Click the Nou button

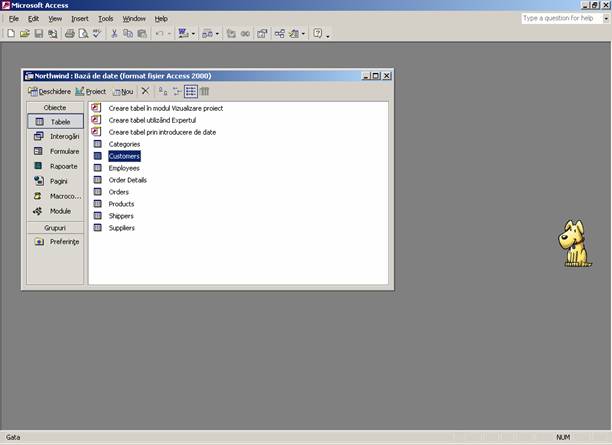(x=122, y=91)
